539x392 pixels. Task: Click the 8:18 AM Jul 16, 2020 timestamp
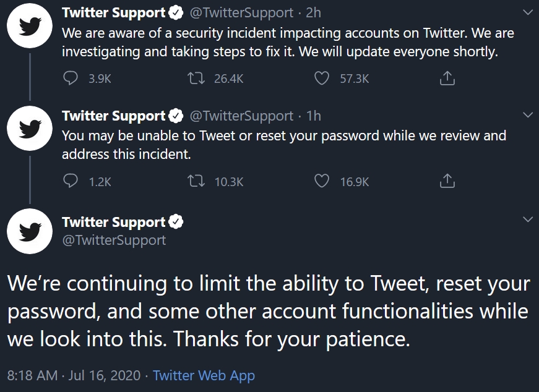75,375
